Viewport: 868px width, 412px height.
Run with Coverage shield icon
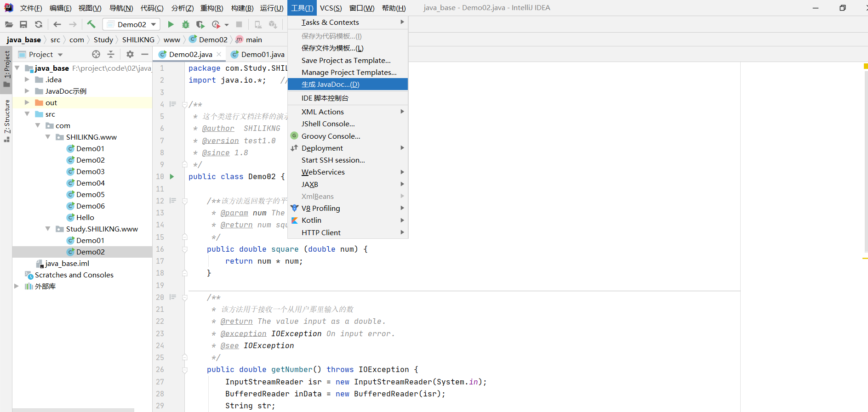[x=200, y=24]
